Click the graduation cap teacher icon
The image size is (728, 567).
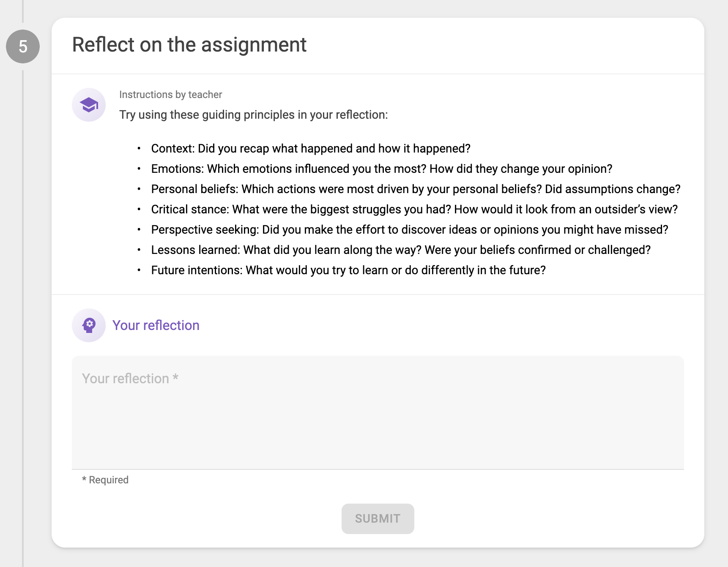pos(89,105)
